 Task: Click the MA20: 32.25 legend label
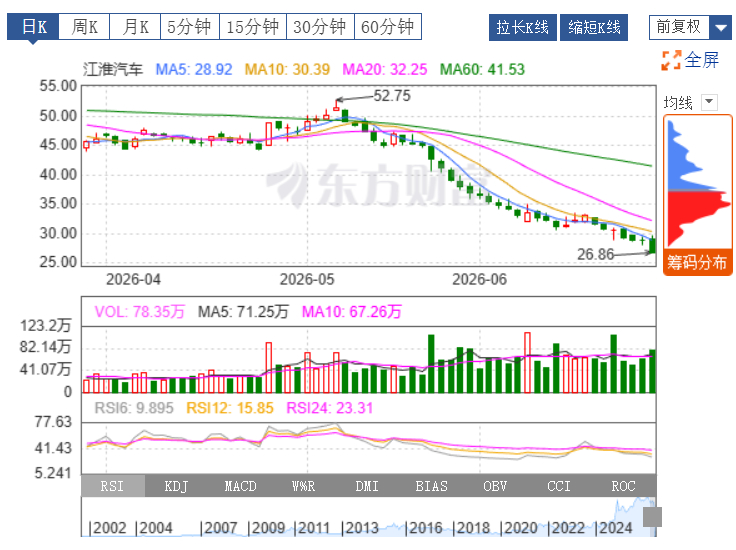pos(385,69)
